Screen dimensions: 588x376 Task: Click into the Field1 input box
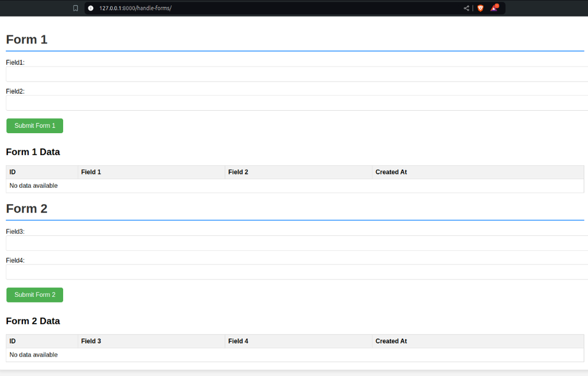point(297,74)
